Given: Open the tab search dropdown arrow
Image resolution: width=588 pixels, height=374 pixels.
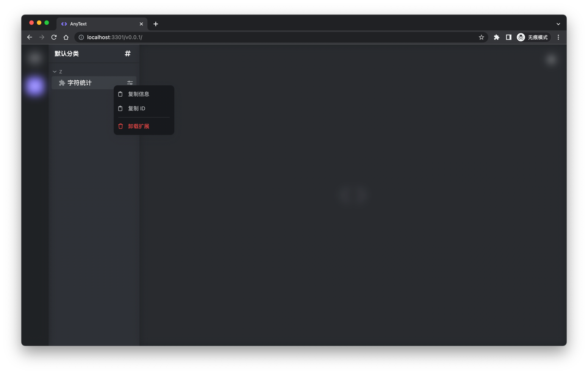Looking at the screenshot, I should pos(558,24).
